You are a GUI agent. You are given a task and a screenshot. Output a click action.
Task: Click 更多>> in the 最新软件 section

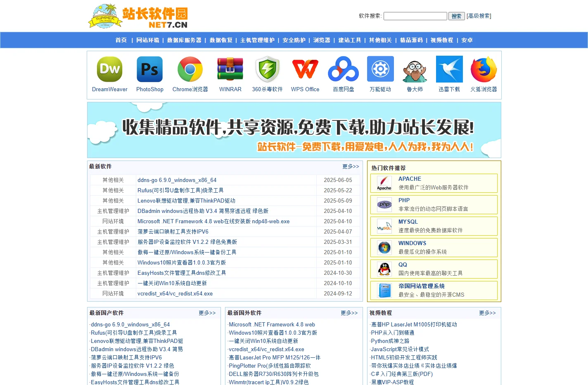pos(351,166)
